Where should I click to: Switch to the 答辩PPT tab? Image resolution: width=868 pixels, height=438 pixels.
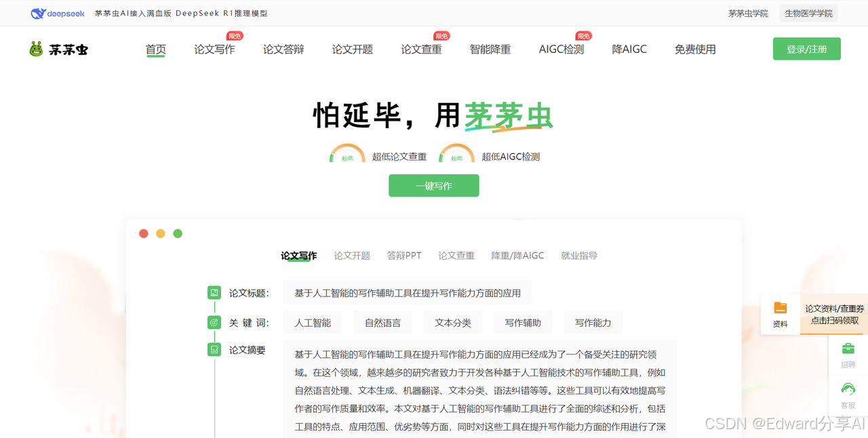click(404, 256)
